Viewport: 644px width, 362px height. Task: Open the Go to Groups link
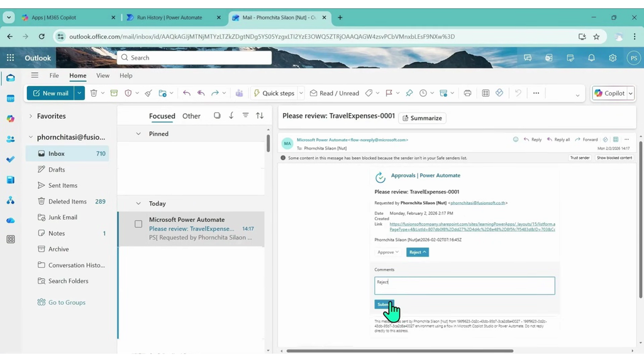(67, 302)
